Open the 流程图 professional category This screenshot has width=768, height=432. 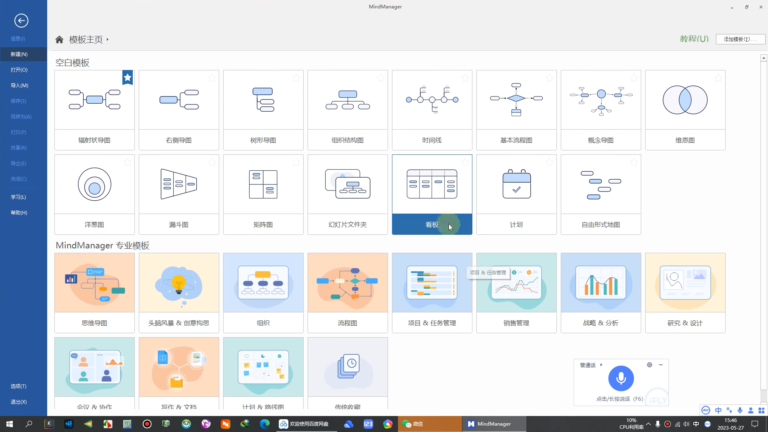[347, 293]
